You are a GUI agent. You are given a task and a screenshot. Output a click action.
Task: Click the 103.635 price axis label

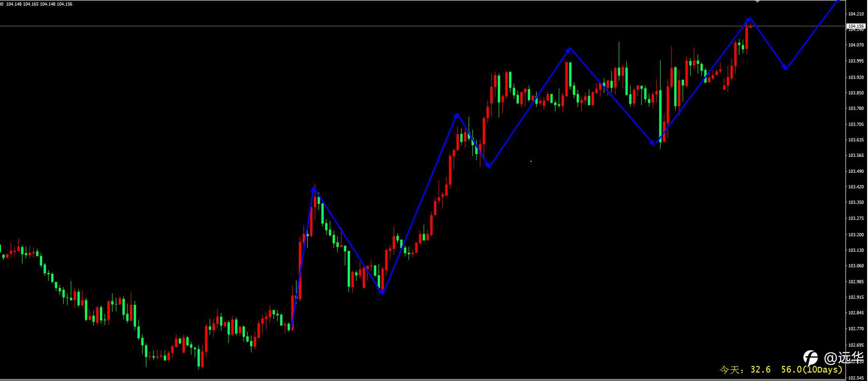856,140
